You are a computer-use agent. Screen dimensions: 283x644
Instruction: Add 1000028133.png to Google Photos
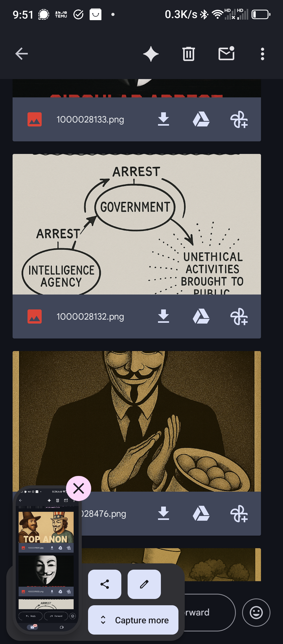click(239, 119)
